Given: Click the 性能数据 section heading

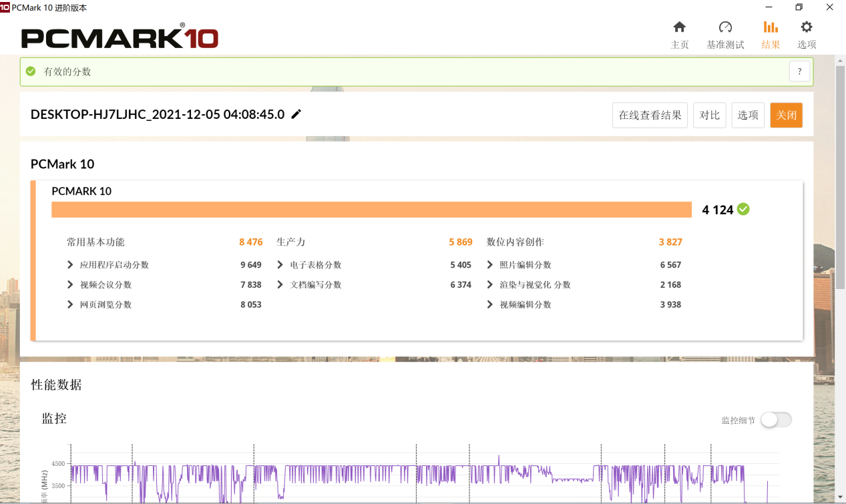Looking at the screenshot, I should coord(57,385).
